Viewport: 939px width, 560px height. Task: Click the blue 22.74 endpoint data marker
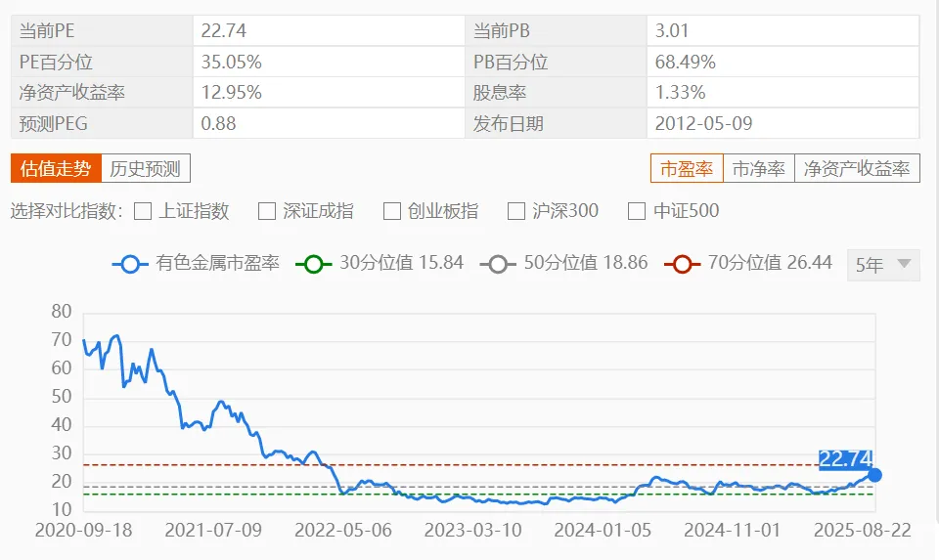874,475
